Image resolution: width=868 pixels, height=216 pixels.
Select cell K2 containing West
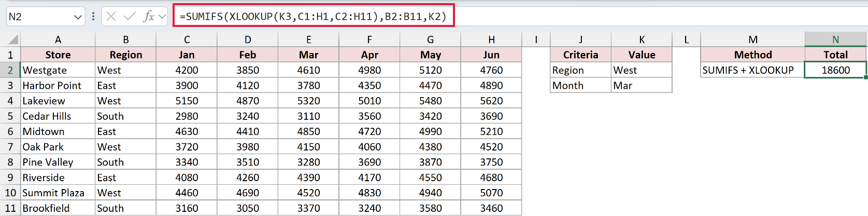(642, 70)
